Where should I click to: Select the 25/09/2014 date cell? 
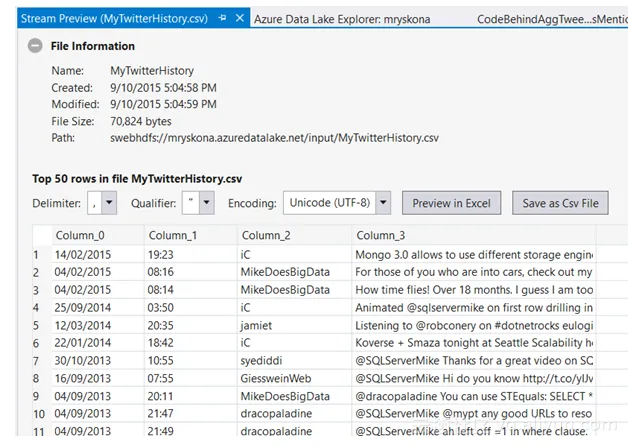[83, 308]
